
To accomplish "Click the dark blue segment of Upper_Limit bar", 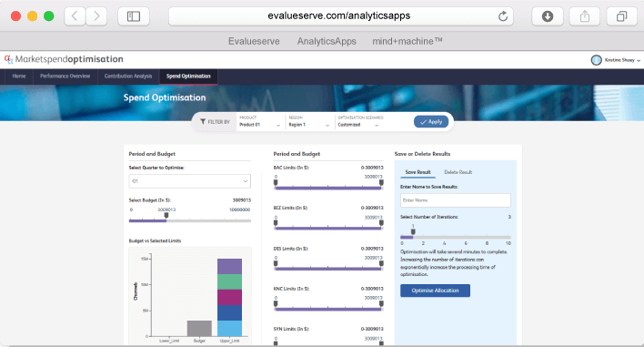I will click(229, 313).
